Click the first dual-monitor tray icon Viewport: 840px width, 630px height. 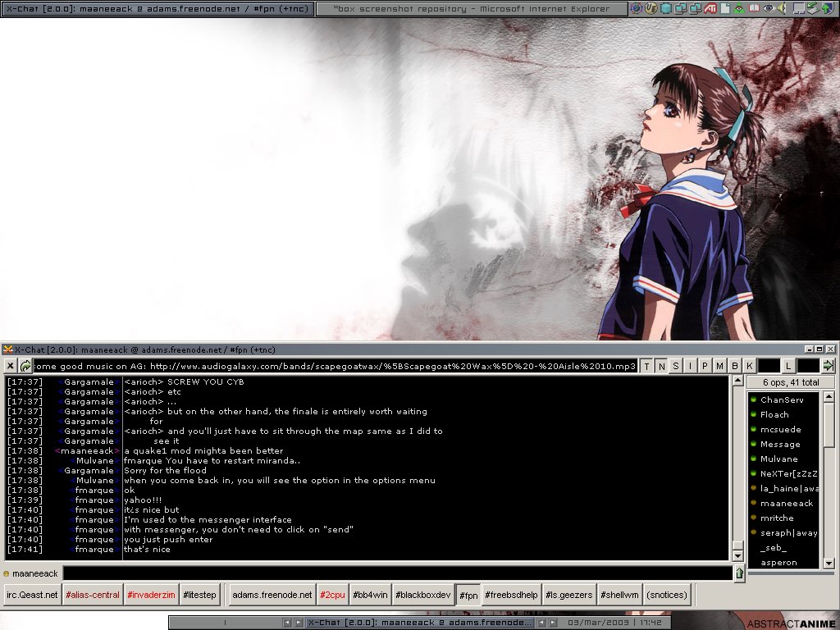[680, 8]
